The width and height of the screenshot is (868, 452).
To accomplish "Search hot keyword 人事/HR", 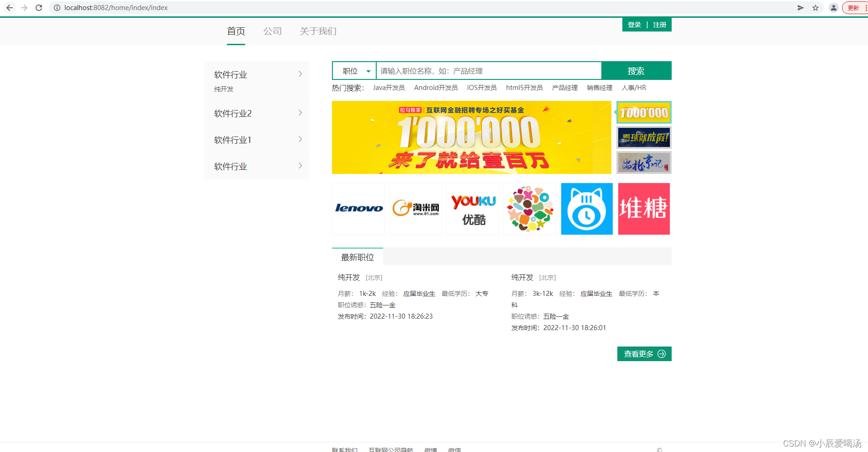I will pos(634,88).
